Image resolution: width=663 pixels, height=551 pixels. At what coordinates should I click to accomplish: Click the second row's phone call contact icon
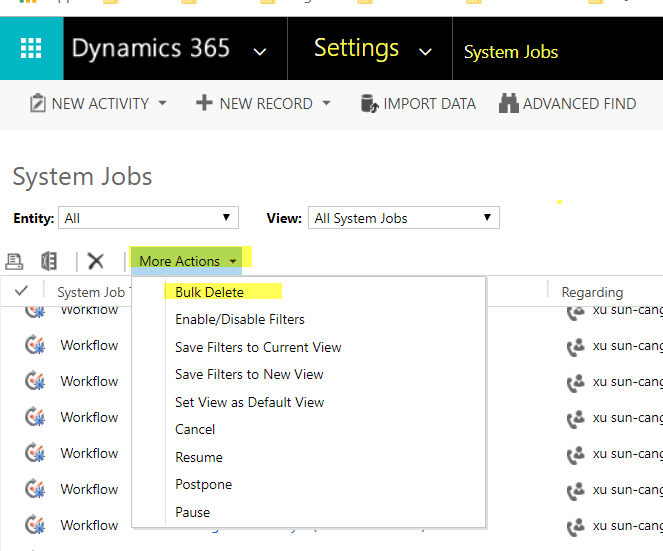tap(576, 347)
